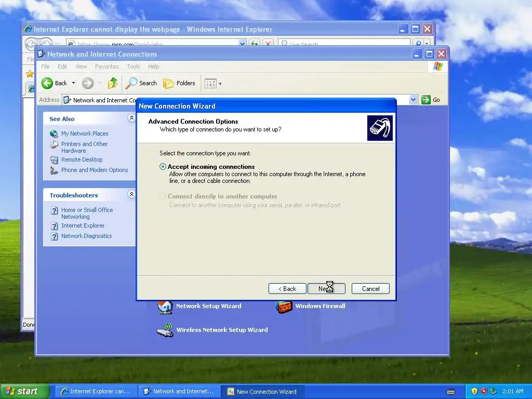Open Network Diagnostics troubleshooter

(87, 236)
